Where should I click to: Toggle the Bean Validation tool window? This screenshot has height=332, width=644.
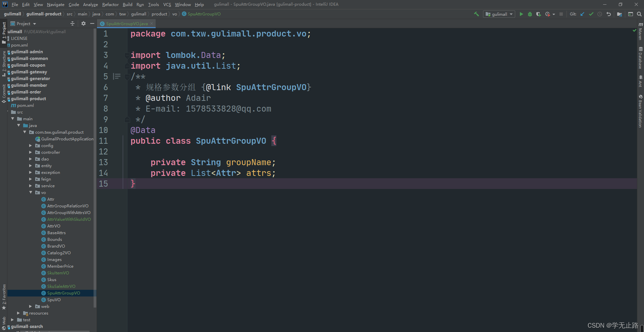pyautogui.click(x=640, y=111)
